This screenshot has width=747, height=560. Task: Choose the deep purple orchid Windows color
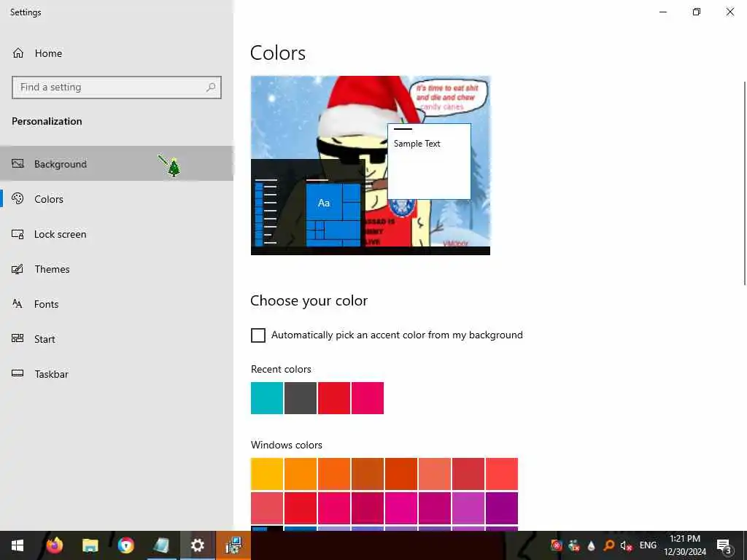pyautogui.click(x=502, y=508)
